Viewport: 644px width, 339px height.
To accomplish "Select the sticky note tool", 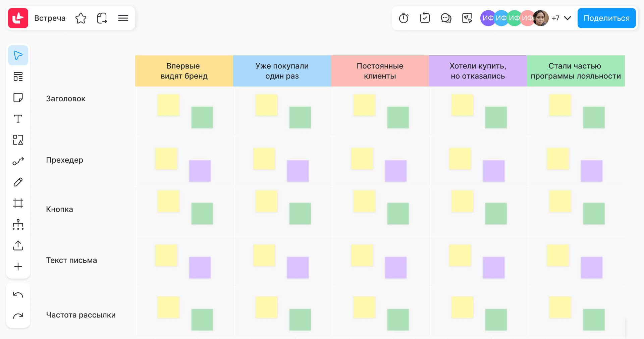I will tap(18, 98).
